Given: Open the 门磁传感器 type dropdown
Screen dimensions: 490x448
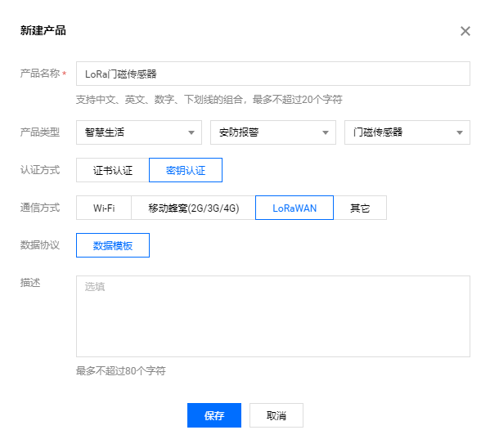Looking at the screenshot, I should (407, 132).
